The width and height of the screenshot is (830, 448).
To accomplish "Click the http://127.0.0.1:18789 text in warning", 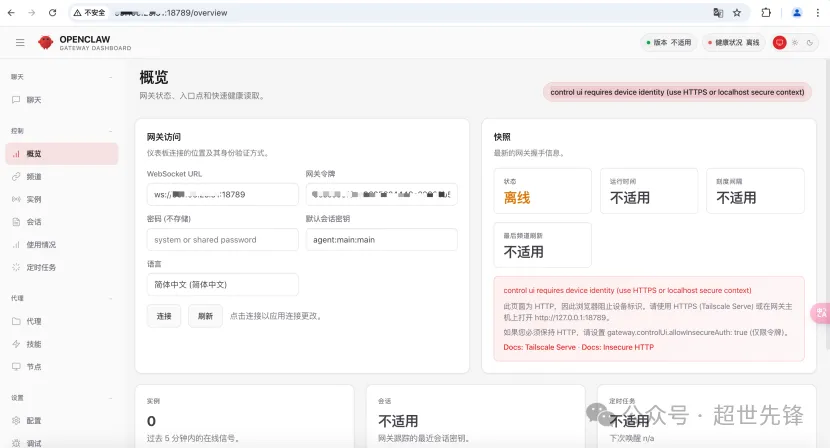I will click(x=571, y=318).
